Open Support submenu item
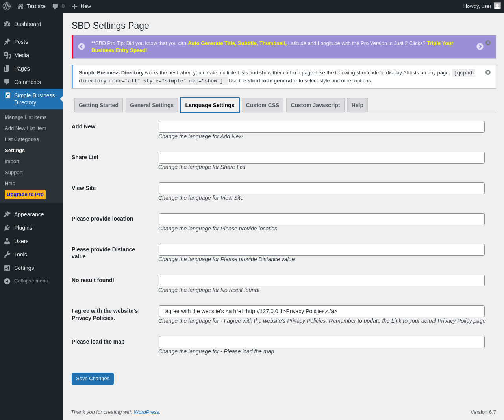The width and height of the screenshot is (504, 420). coord(14,173)
